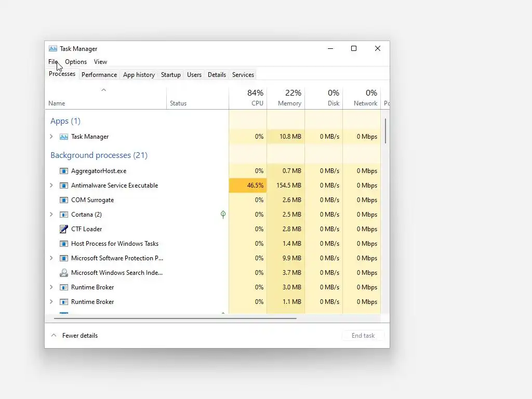Screen dimensions: 532x399
Task: Select Host Process for Windows Tasks name
Action: point(115,244)
